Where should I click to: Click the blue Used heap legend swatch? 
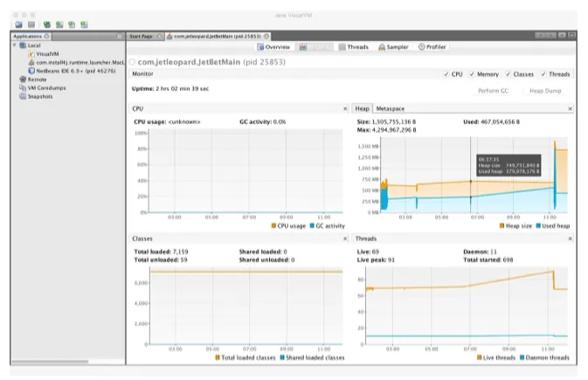point(538,226)
